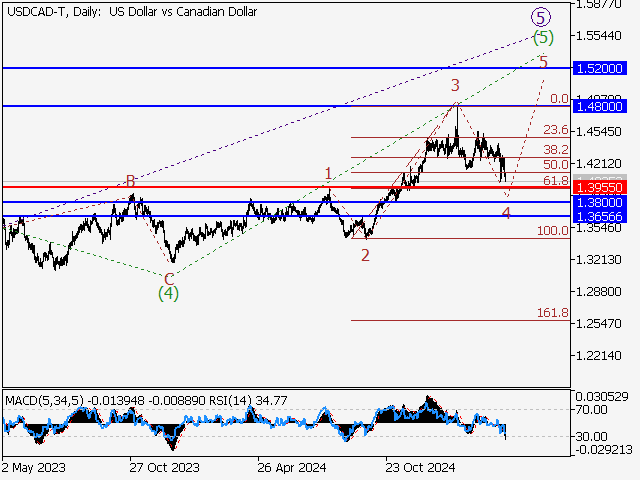The image size is (640, 480).
Task: Select the 23.6 Fibonacci retracement label
Action: pos(555,130)
